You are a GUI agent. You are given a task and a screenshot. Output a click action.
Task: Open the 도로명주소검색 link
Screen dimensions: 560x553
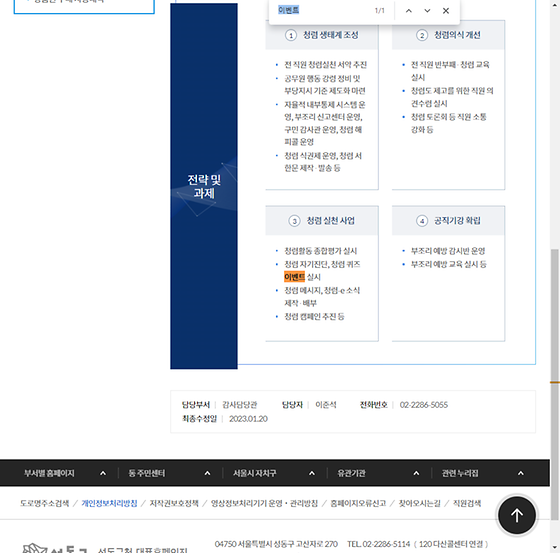(x=45, y=503)
